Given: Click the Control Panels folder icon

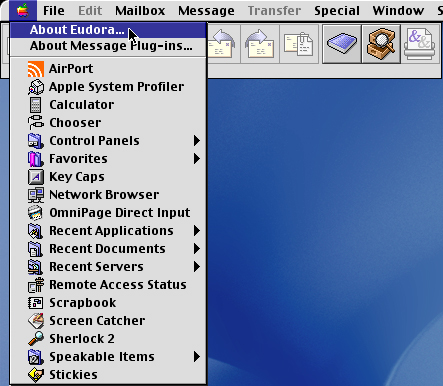Looking at the screenshot, I should click(x=36, y=141).
